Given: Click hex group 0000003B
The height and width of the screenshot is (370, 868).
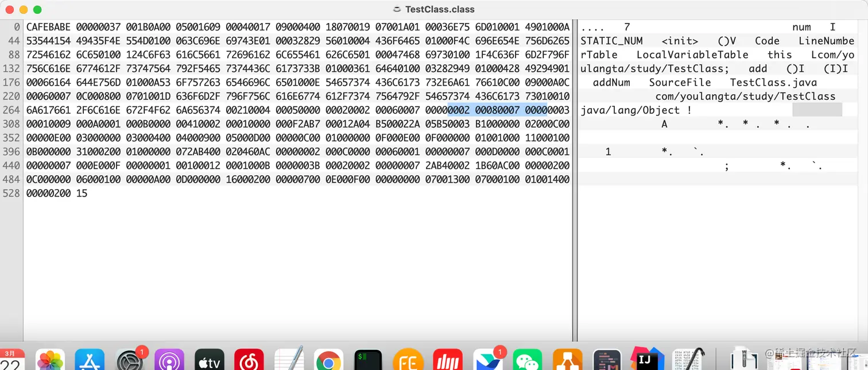Looking at the screenshot, I should click(x=298, y=165).
